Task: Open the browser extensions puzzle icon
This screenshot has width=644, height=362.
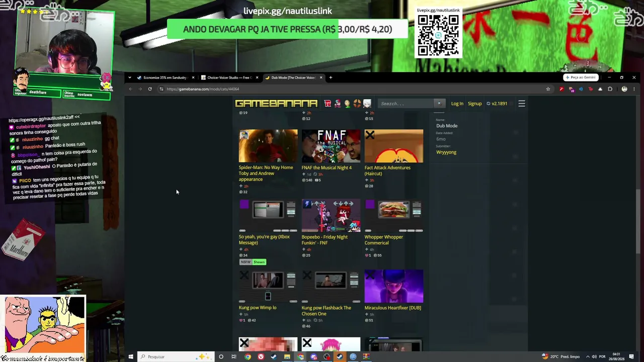Action: pos(610,89)
